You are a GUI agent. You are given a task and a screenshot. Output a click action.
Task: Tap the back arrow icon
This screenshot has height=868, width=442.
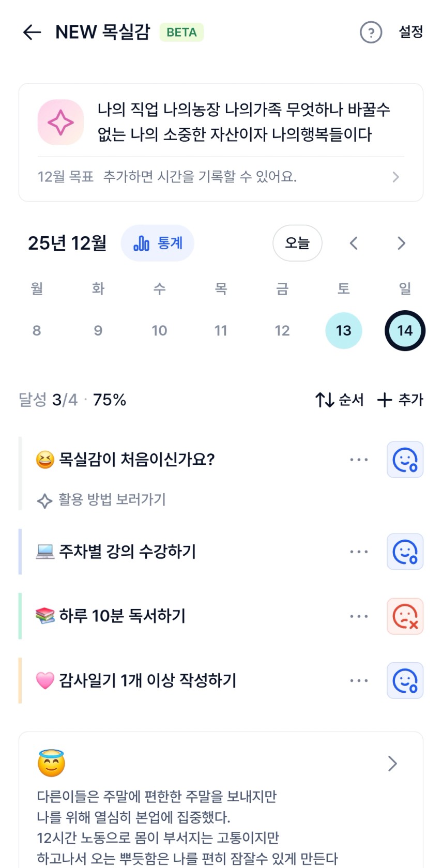click(x=32, y=32)
